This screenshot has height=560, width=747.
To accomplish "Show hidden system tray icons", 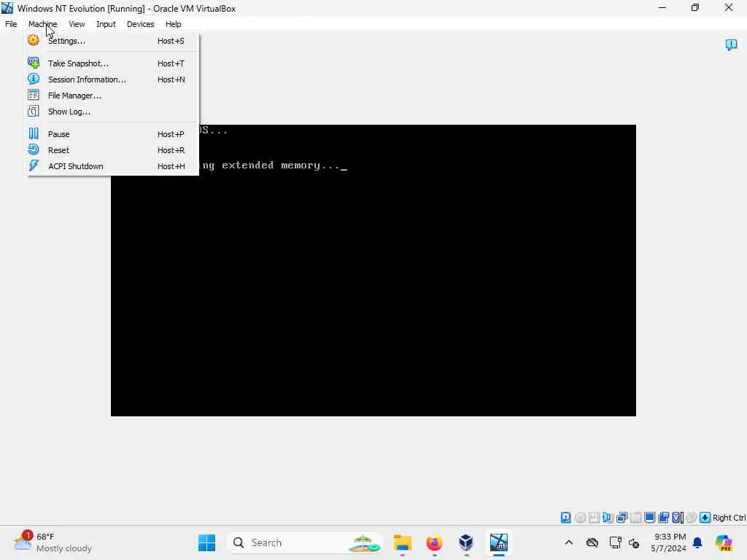I will point(569,542).
